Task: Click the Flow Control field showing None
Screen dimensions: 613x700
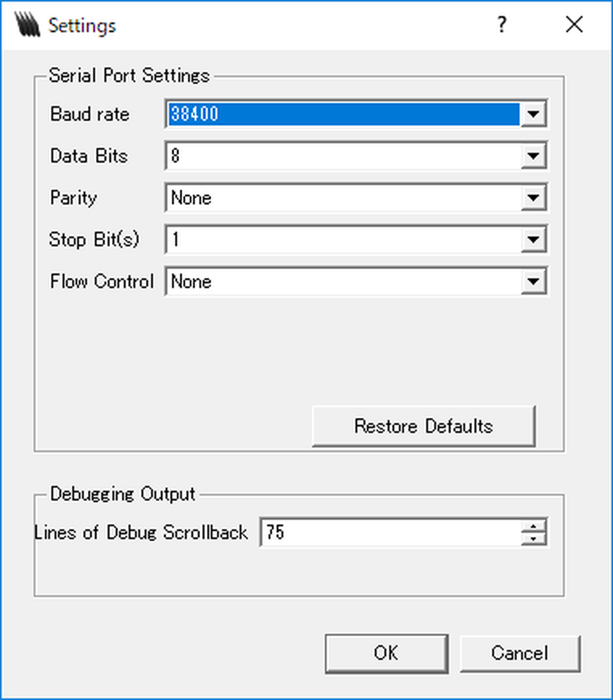Action: [343, 281]
